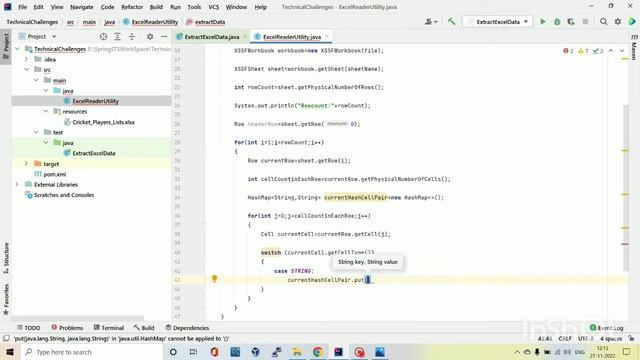The height and width of the screenshot is (360, 640).
Task: Open IDE settings gear in toolbar
Action: (x=618, y=22)
